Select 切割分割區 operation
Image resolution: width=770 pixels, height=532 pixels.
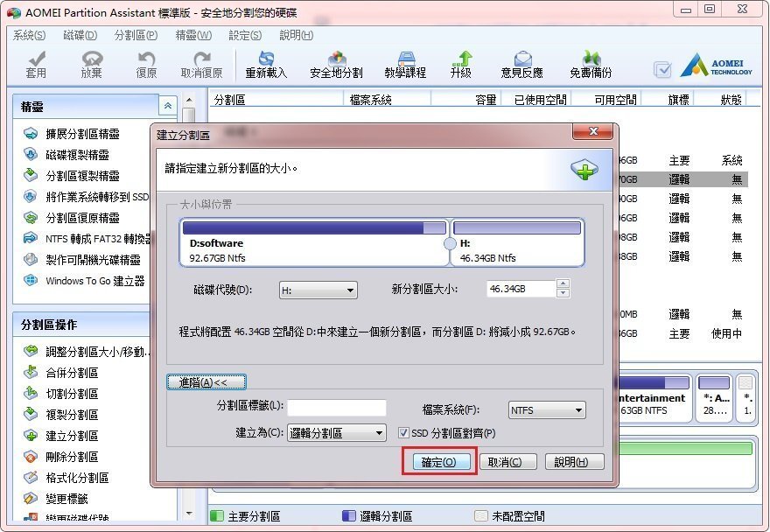coord(61,394)
